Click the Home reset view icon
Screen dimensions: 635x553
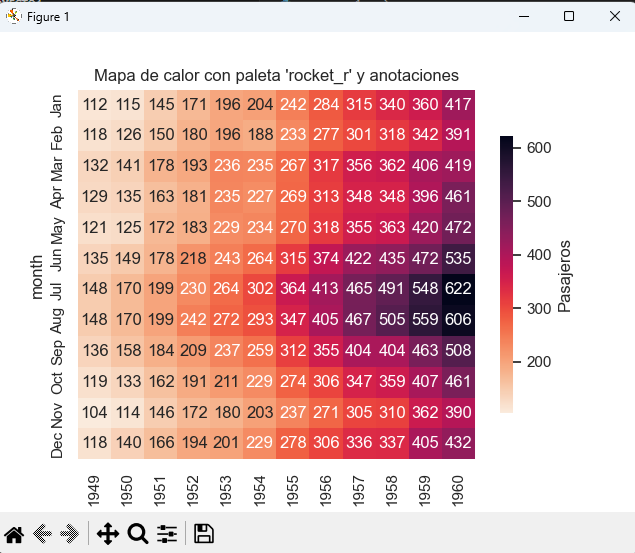[x=15, y=534]
